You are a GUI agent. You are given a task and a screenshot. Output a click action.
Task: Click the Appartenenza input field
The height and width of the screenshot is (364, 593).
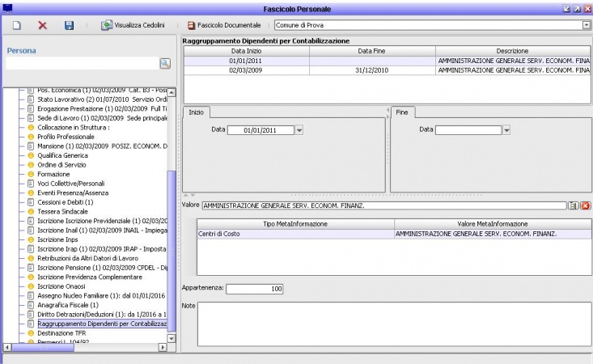(254, 288)
